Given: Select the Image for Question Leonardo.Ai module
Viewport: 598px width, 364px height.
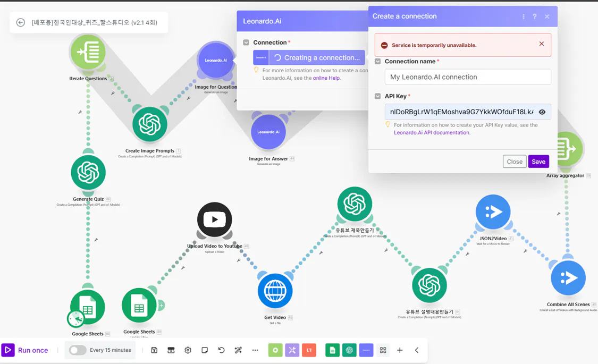Looking at the screenshot, I should [x=215, y=60].
